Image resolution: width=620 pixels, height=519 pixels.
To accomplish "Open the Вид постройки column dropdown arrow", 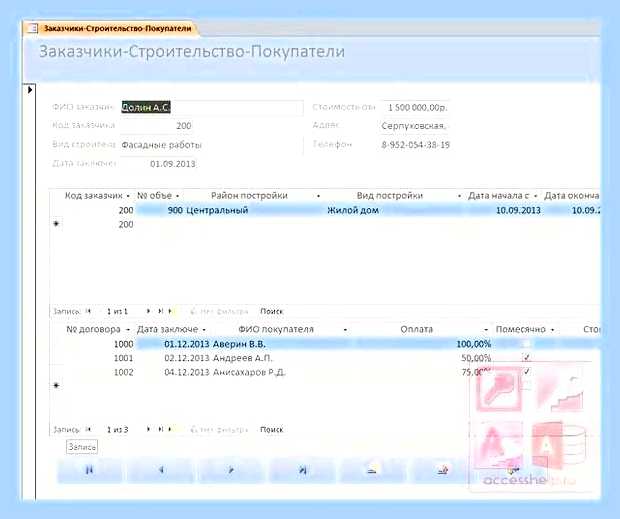I will click(x=459, y=196).
